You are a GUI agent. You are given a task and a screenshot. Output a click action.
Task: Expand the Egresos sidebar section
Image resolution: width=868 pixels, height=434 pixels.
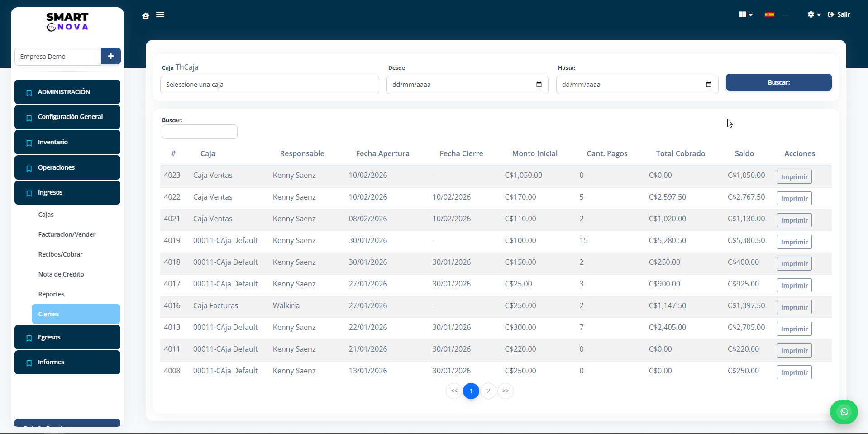tap(67, 337)
